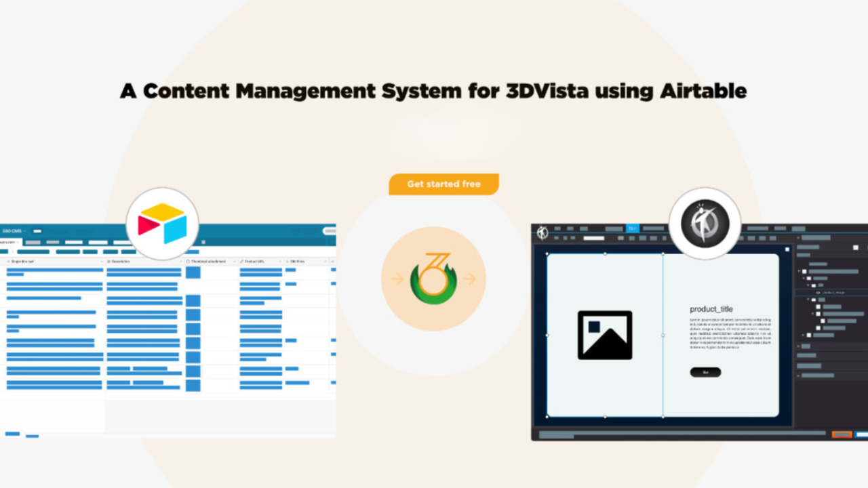868x488 pixels.
Task: Click the orange button at editor bottom-right
Action: [x=842, y=434]
